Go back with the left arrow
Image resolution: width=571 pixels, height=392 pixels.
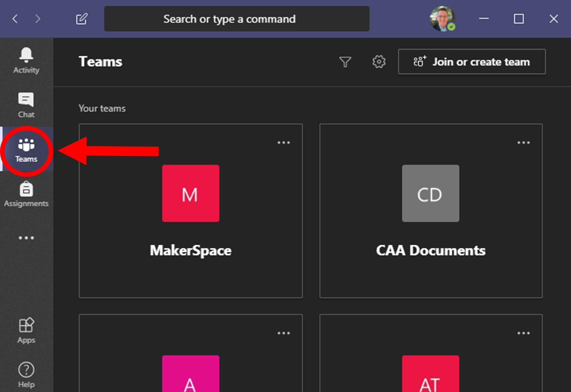(x=15, y=19)
